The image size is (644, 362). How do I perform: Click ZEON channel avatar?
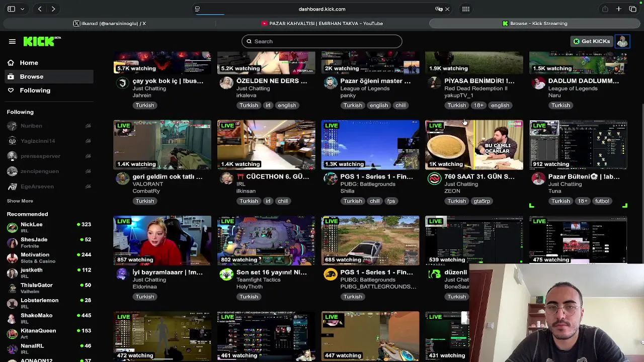tap(434, 178)
